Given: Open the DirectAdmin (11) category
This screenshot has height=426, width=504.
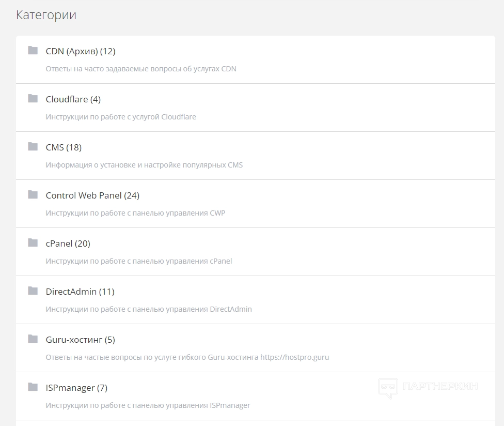Looking at the screenshot, I should pyautogui.click(x=80, y=292).
